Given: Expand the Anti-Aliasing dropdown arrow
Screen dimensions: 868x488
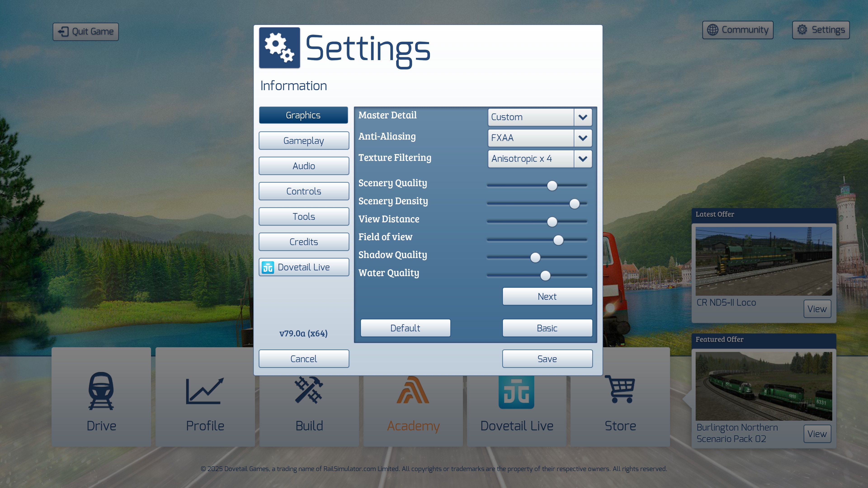Looking at the screenshot, I should tap(583, 138).
